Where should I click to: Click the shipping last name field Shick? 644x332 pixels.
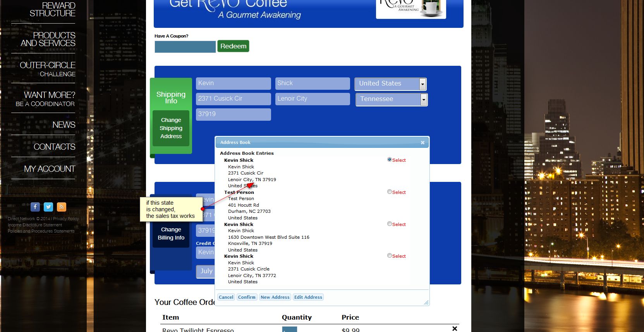tap(313, 83)
